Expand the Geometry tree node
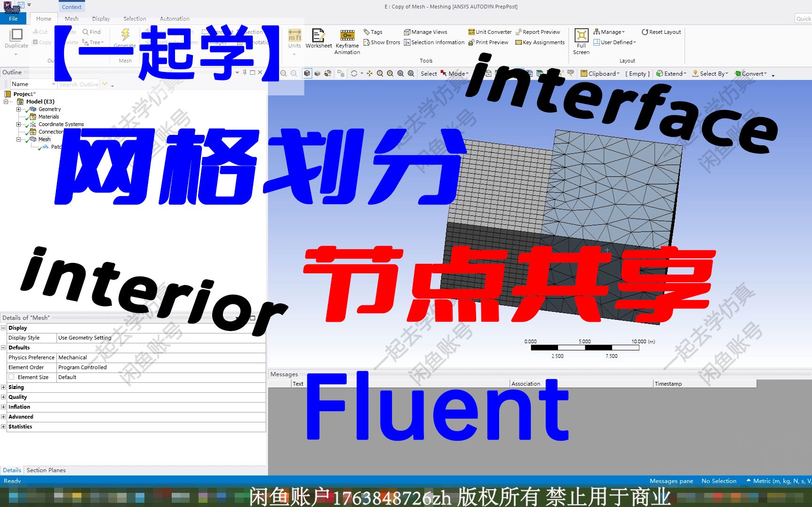 click(x=19, y=109)
